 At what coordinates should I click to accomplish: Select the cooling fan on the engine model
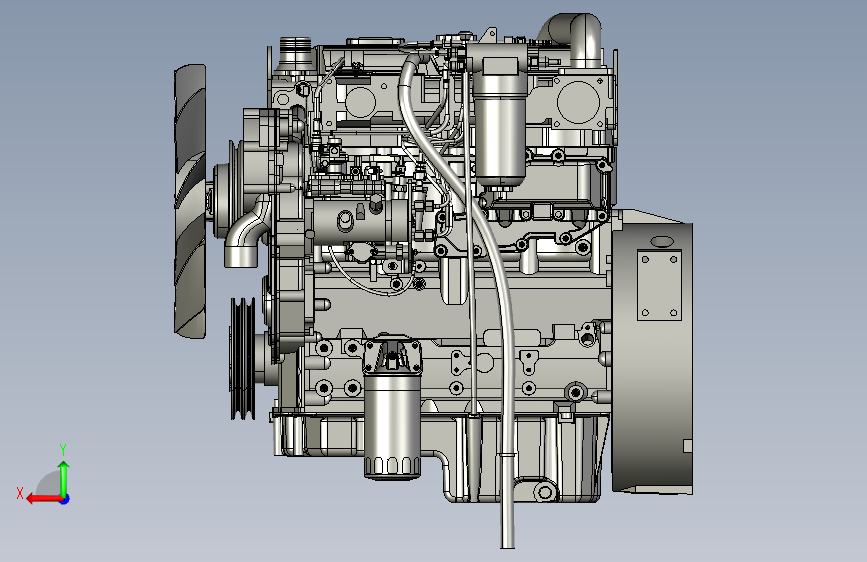[x=191, y=201]
